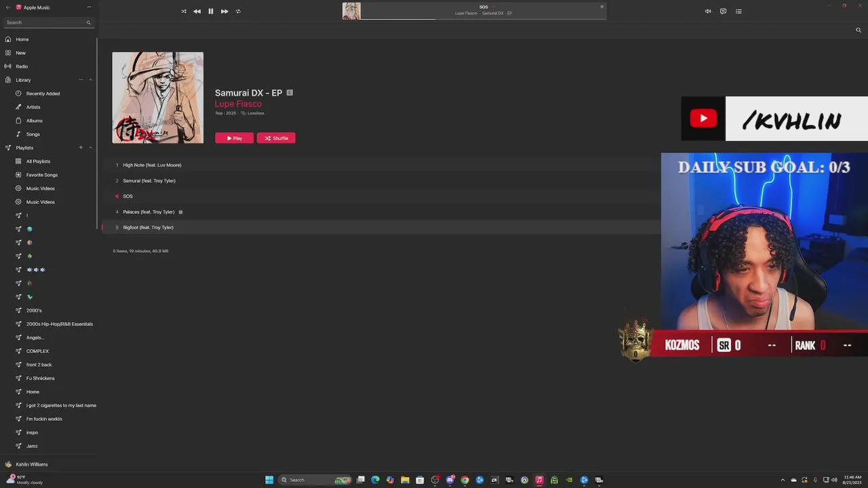The image size is (868, 488).
Task: Open the Windows Start menu
Action: (x=269, y=480)
